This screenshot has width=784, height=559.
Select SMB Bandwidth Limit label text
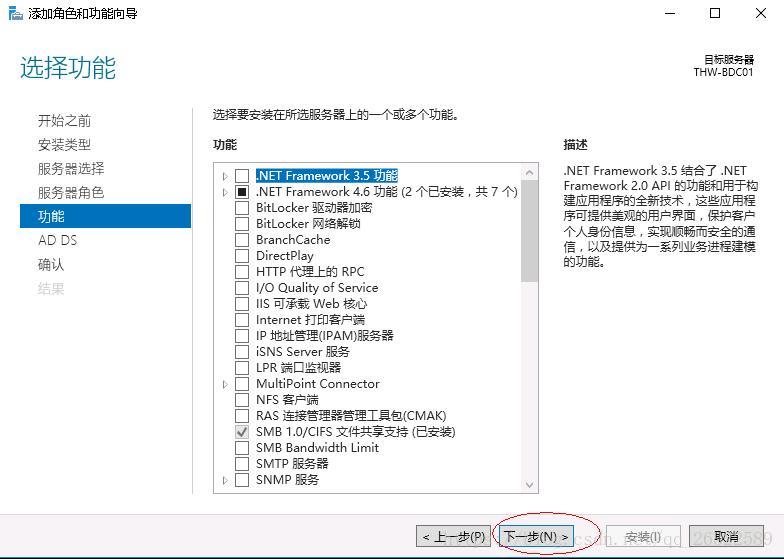[317, 448]
